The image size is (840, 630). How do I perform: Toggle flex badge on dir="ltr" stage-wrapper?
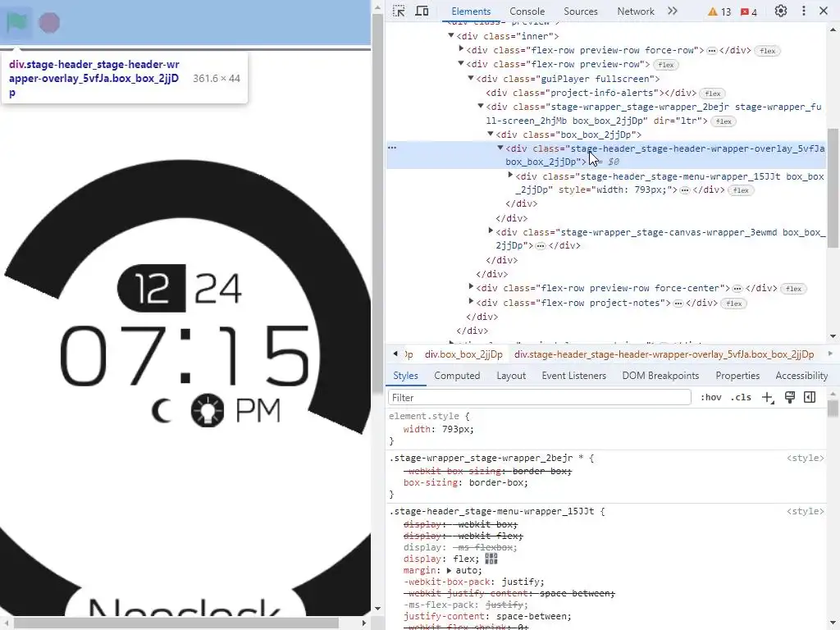click(724, 121)
